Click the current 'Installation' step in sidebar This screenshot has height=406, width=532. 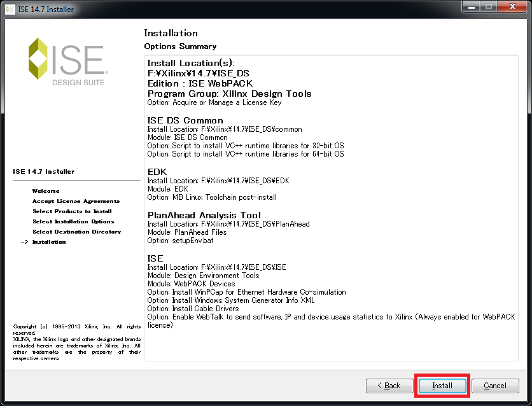[49, 242]
